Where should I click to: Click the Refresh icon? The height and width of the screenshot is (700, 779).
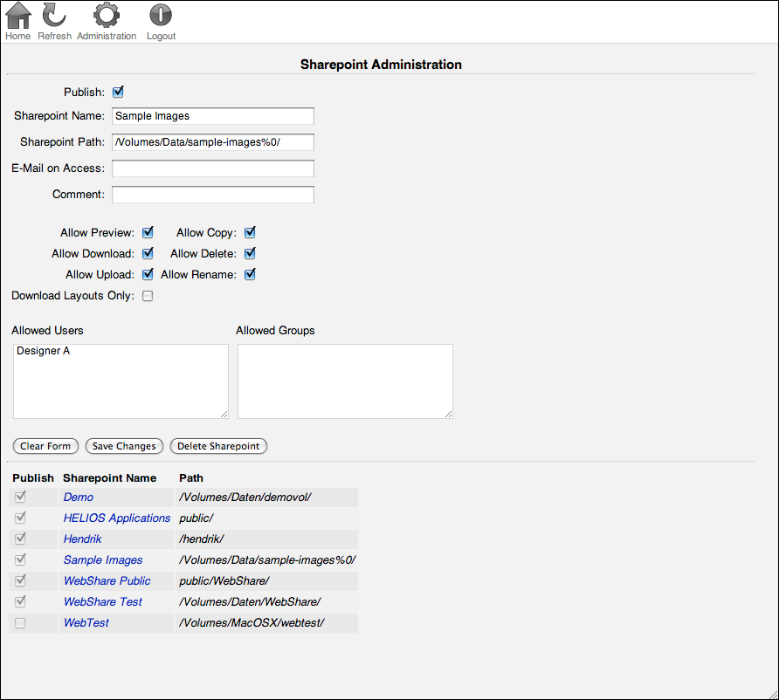click(x=54, y=17)
